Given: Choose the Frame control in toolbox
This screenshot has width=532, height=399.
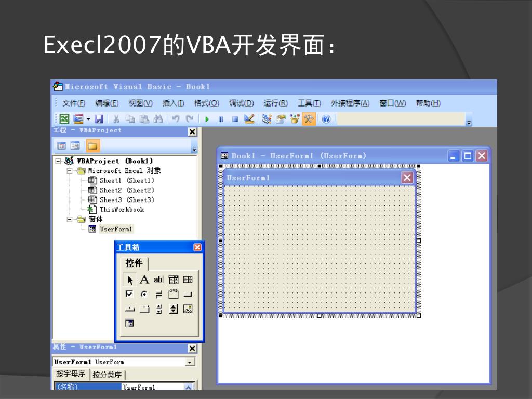Looking at the screenshot, I should click(174, 294).
